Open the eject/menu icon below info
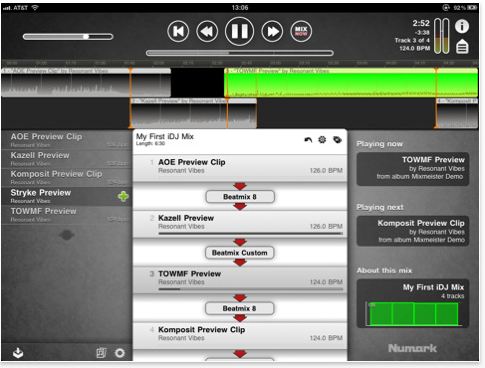 (x=462, y=46)
